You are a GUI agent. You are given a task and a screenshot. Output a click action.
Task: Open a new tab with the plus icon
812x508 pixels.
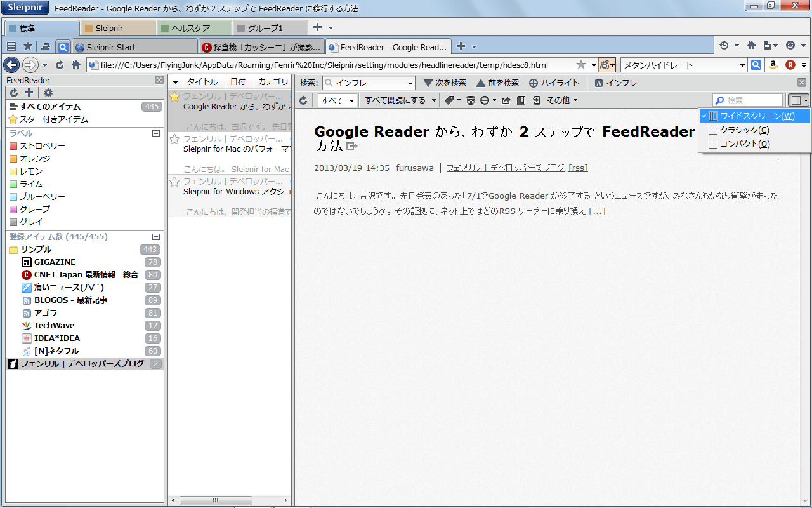click(x=461, y=46)
